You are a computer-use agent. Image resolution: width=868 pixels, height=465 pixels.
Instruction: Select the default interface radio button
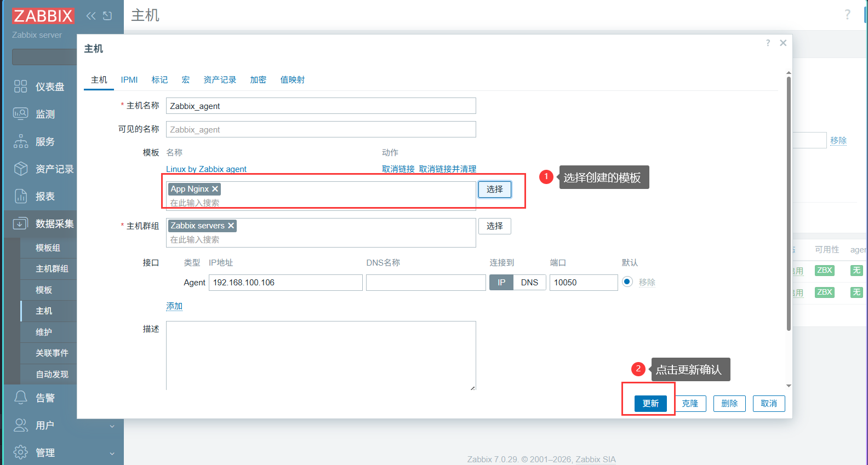pyautogui.click(x=627, y=282)
